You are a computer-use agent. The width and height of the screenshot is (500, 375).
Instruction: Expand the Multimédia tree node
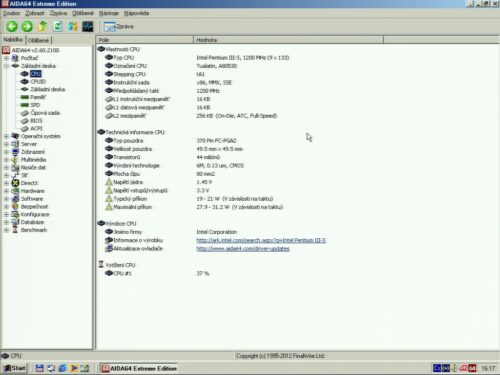(x=6, y=160)
